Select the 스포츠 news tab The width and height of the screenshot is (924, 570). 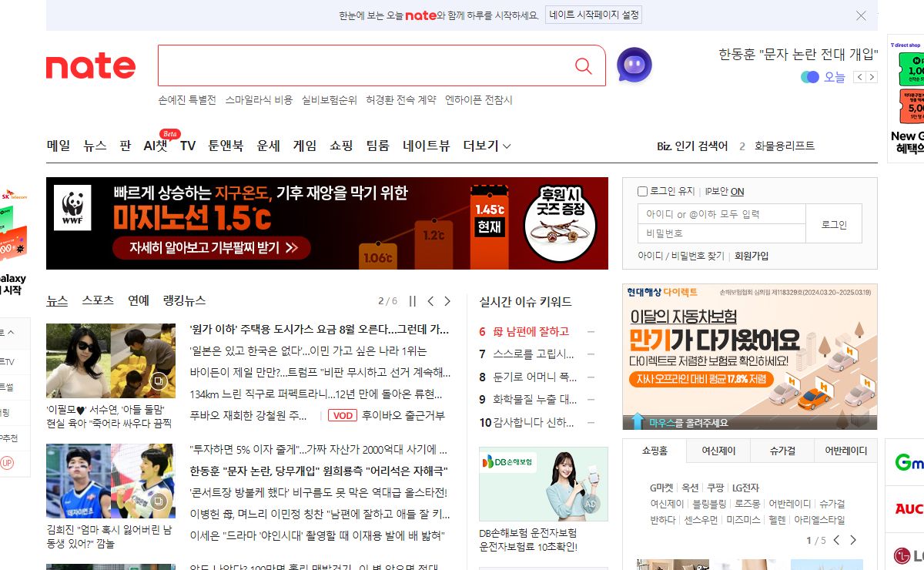pos(98,300)
